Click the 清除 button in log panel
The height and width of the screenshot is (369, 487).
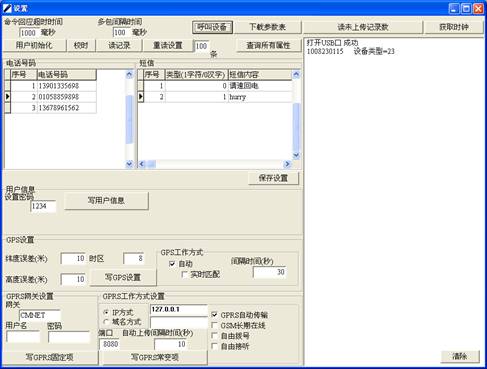[460, 356]
